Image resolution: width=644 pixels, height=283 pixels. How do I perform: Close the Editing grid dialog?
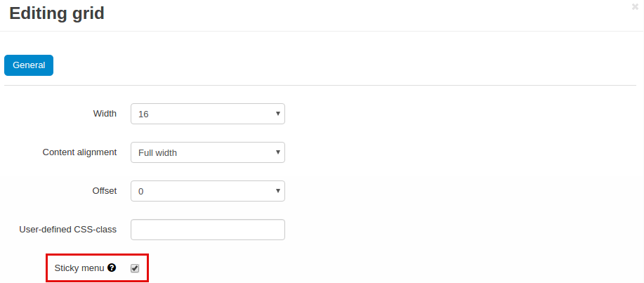pos(635,6)
